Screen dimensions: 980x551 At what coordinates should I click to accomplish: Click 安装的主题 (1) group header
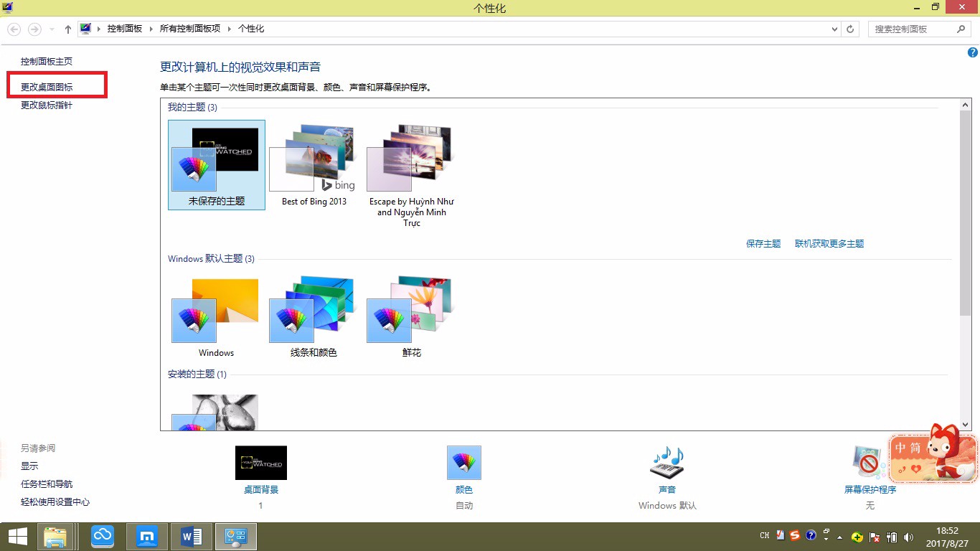pyautogui.click(x=197, y=375)
